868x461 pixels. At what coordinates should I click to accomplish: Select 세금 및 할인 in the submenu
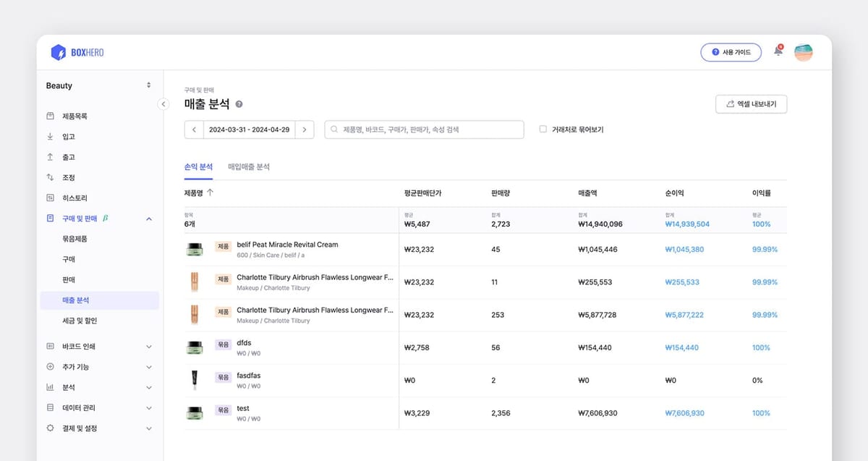80,321
